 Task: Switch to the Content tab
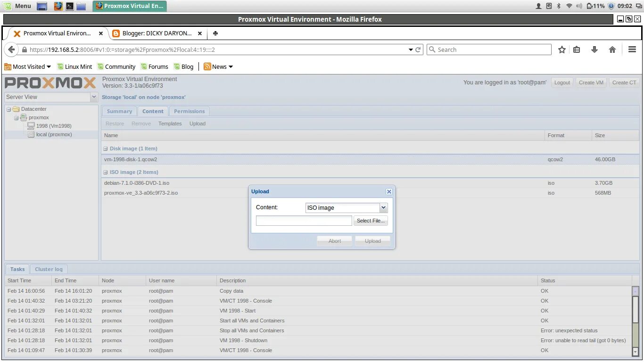(x=153, y=111)
